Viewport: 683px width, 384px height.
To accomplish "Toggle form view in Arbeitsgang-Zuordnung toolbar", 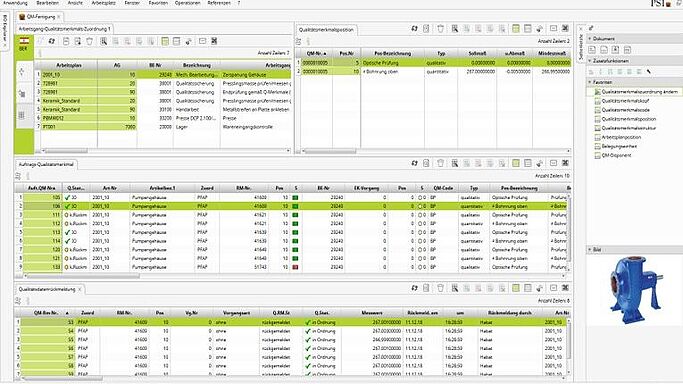I will tap(176, 41).
